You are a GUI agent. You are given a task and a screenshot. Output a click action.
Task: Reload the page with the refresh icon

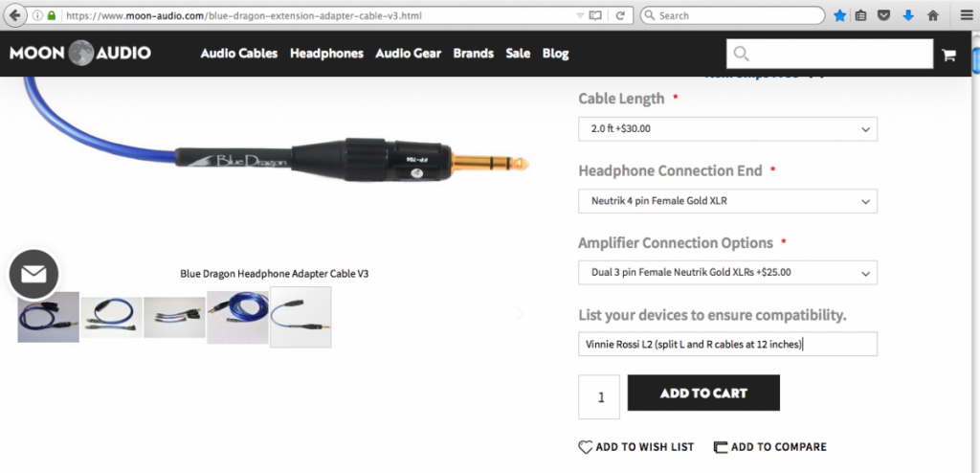(620, 15)
